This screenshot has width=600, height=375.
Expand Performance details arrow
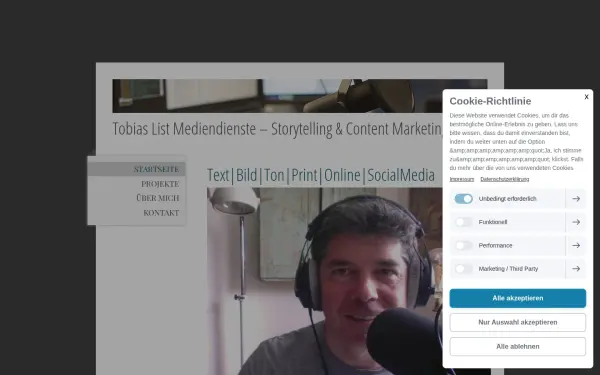tap(576, 245)
